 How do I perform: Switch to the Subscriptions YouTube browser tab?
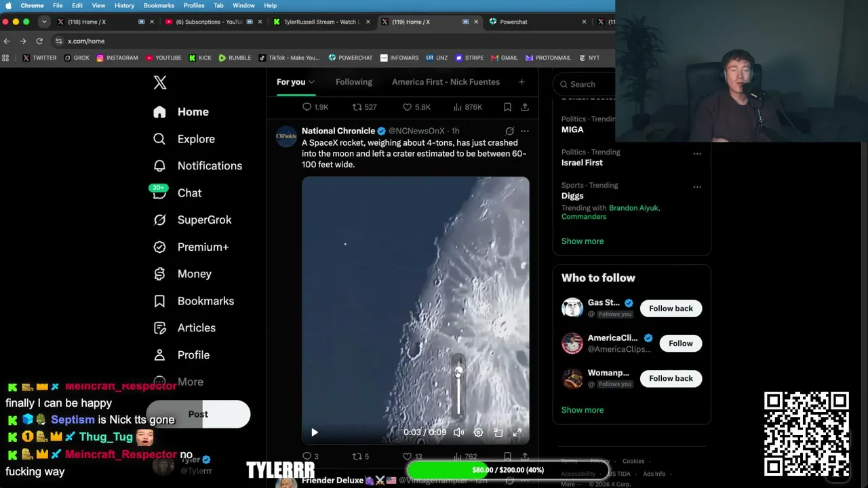click(x=213, y=22)
